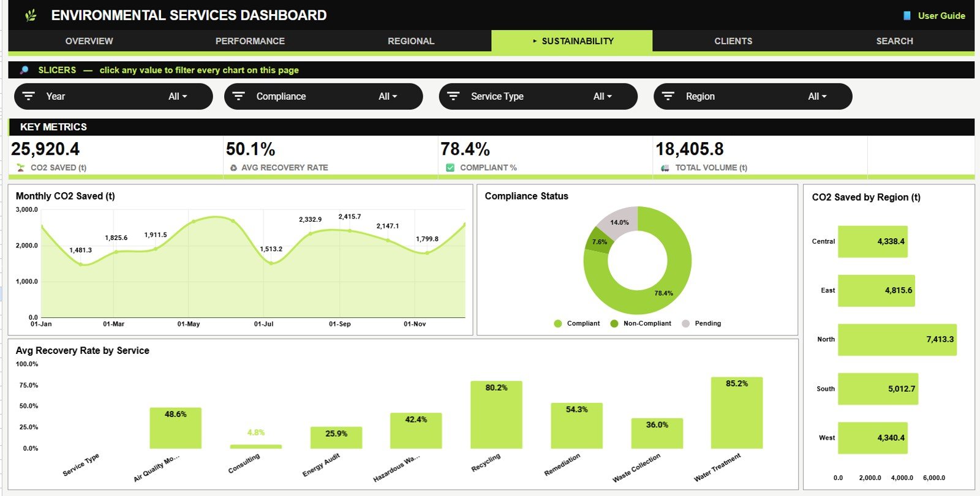This screenshot has height=496, width=980.
Task: Open the Region All dropdown
Action: click(817, 96)
